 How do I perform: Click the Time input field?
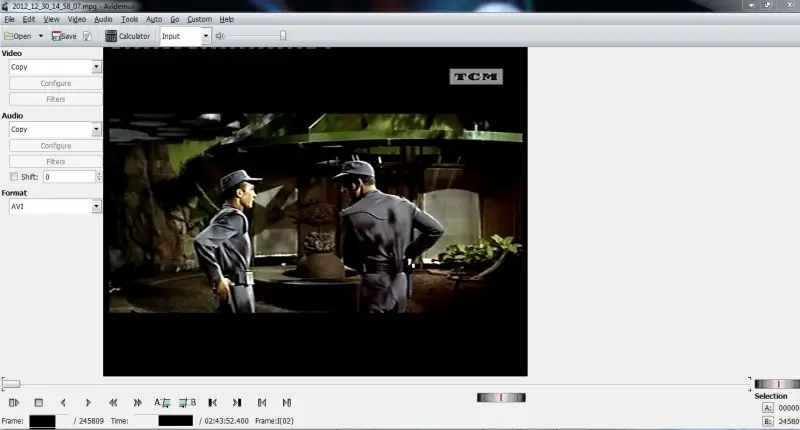point(165,421)
